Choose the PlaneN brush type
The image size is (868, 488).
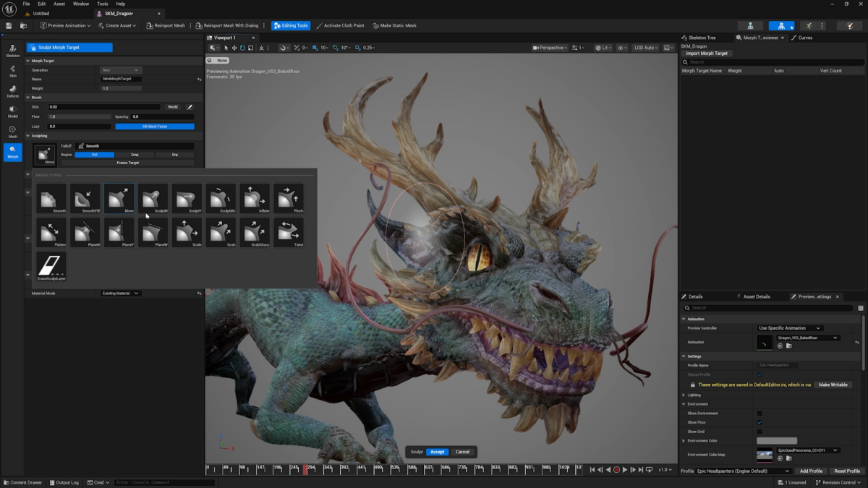click(85, 232)
